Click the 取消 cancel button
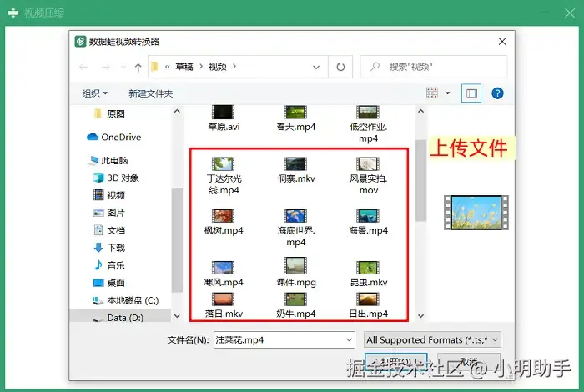This screenshot has width=584, height=392. pyautogui.click(x=469, y=362)
